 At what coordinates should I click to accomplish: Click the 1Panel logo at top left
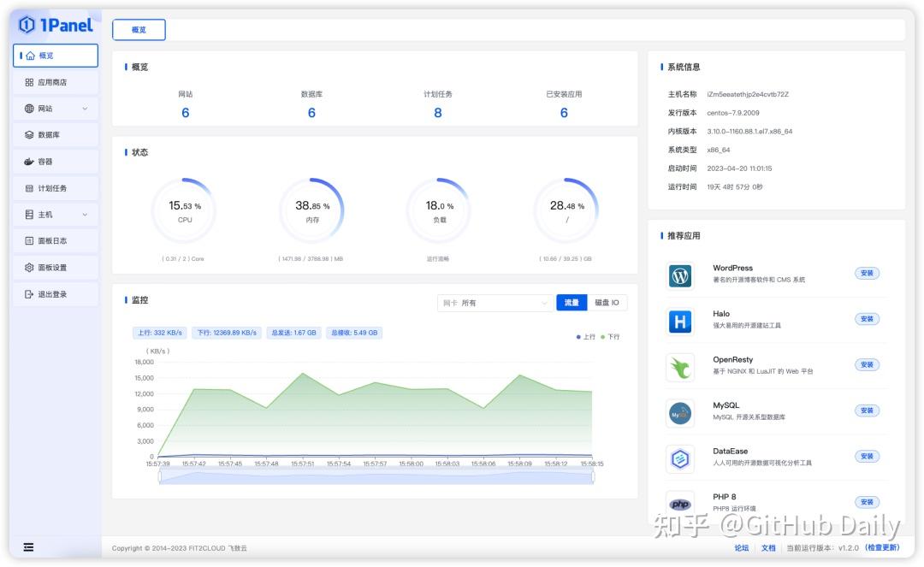pos(56,25)
